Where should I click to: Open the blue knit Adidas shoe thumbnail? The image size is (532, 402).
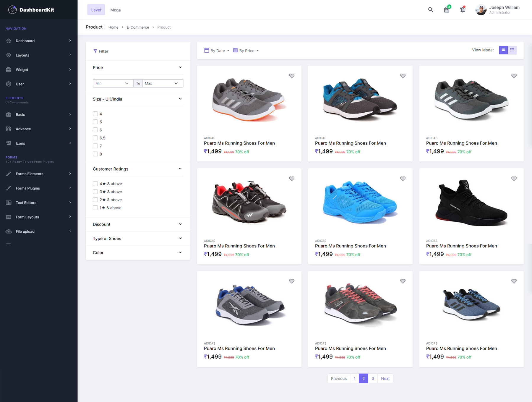471,304
